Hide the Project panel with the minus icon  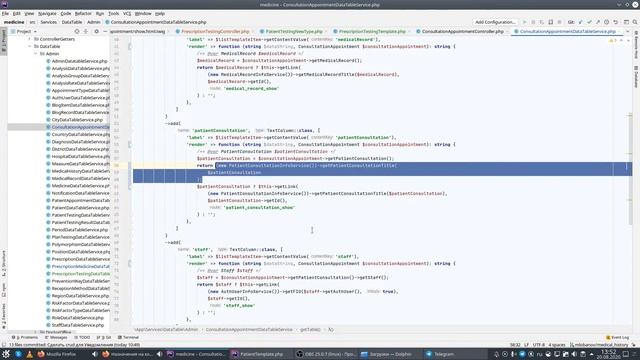click(105, 31)
